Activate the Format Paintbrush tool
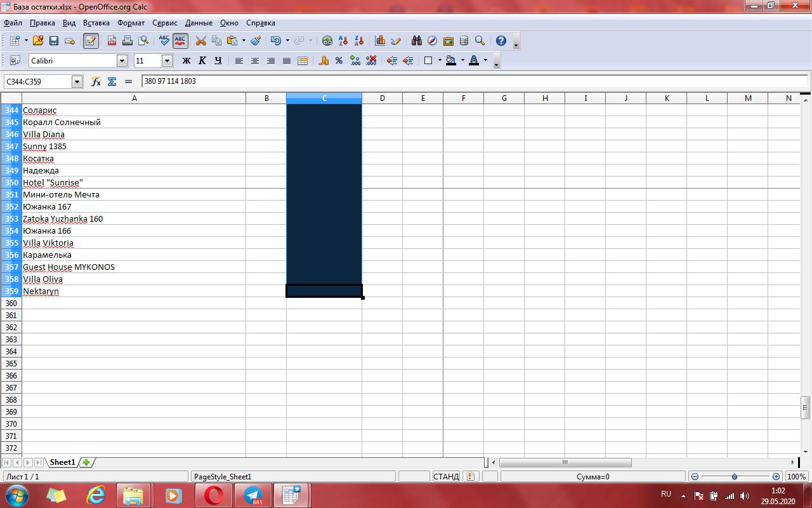Viewport: 812px width, 508px height. tap(256, 41)
